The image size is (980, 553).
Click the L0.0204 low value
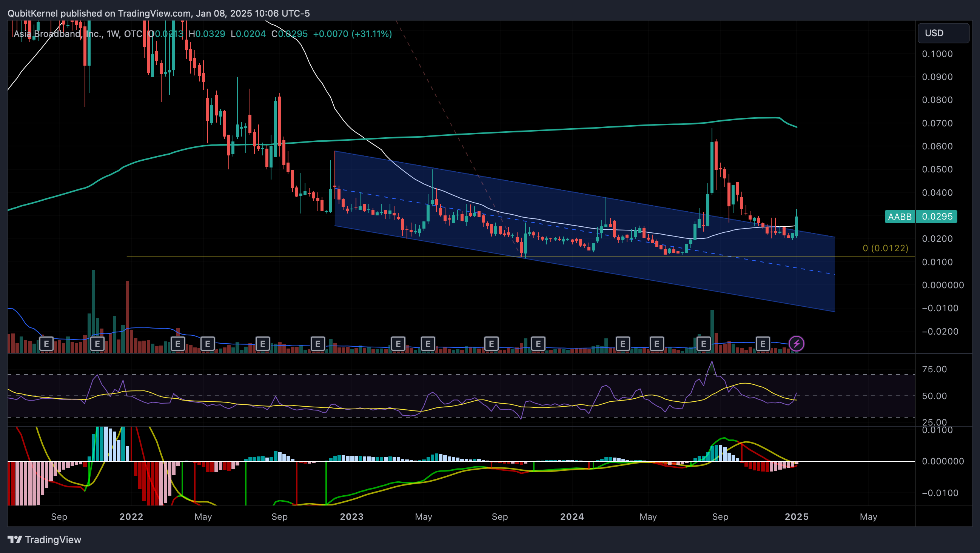pyautogui.click(x=248, y=34)
